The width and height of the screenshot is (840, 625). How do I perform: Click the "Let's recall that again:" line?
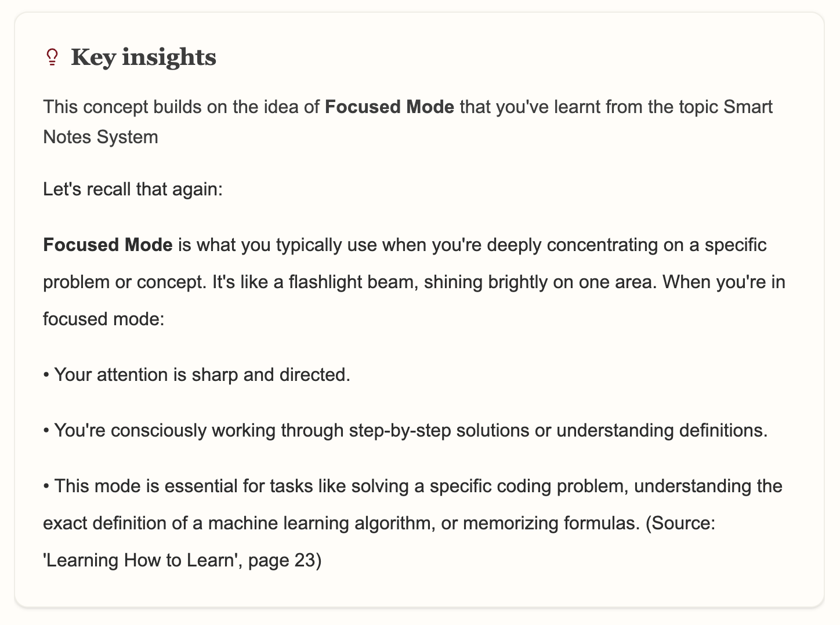133,190
